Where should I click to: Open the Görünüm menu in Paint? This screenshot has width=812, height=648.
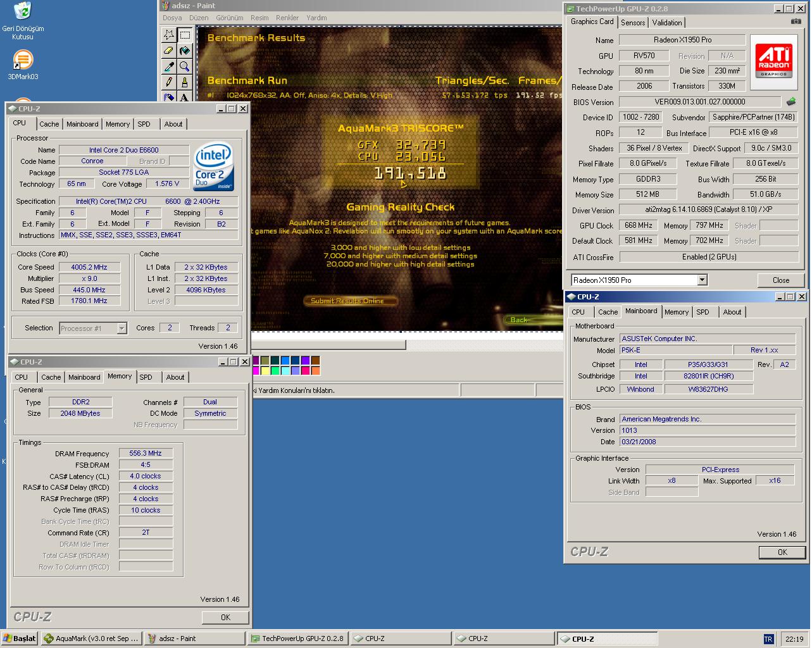click(x=229, y=18)
